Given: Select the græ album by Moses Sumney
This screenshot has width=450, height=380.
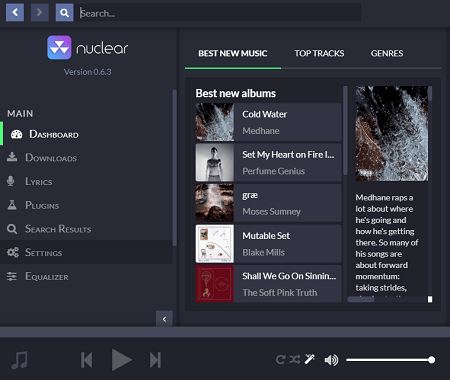Looking at the screenshot, I should click(269, 203).
